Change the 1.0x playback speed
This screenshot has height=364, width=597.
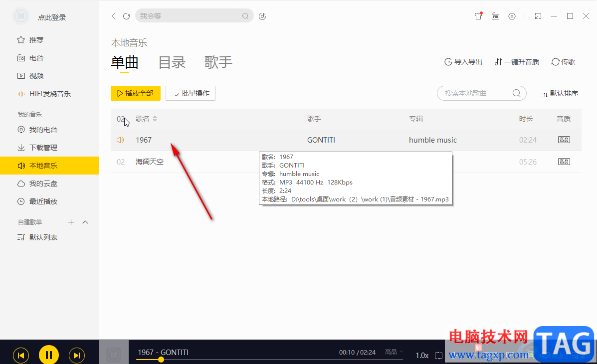(x=422, y=355)
